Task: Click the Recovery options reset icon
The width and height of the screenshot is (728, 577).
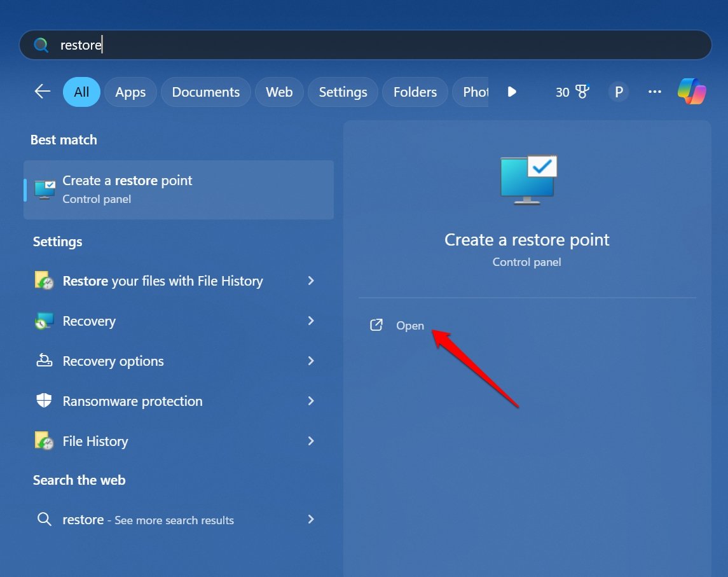Action: pos(44,361)
